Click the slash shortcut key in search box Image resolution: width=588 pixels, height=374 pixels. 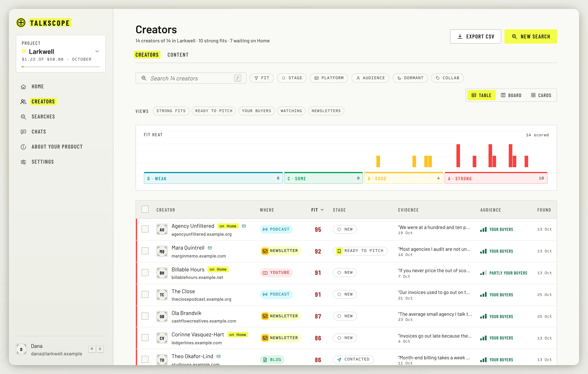(x=238, y=78)
